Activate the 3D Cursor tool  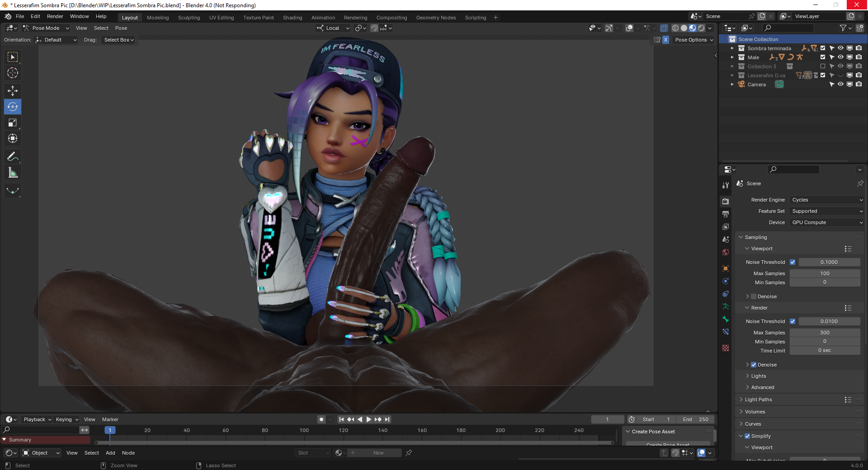click(x=13, y=73)
